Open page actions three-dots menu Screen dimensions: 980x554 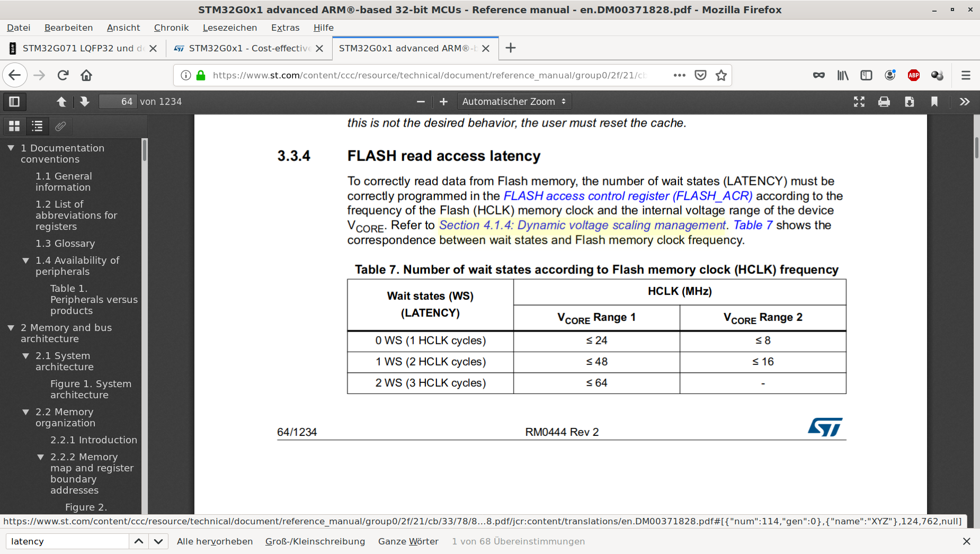(680, 75)
